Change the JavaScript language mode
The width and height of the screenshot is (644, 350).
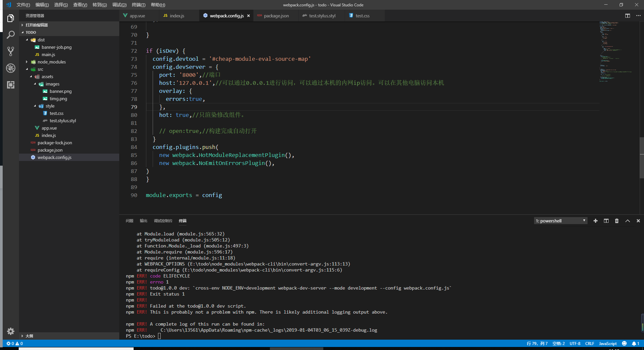tap(608, 343)
